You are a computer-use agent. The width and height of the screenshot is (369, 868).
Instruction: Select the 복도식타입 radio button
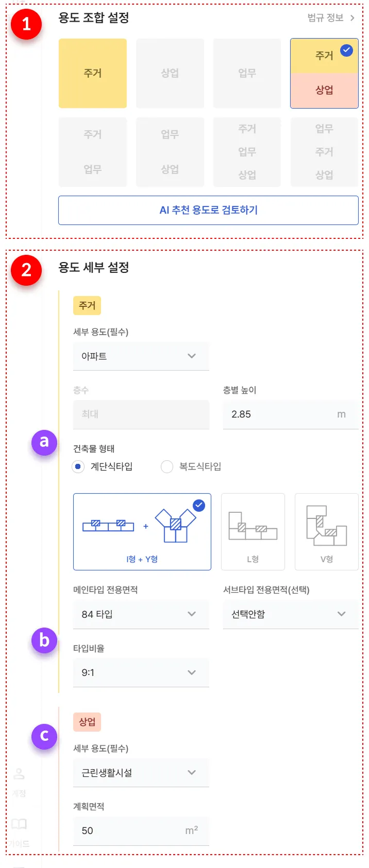167,467
